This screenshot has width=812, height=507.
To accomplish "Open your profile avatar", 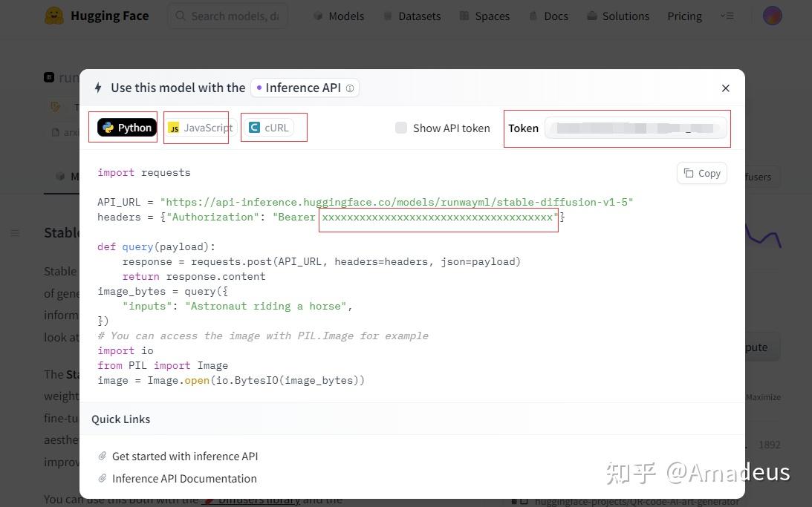I will 770,15.
